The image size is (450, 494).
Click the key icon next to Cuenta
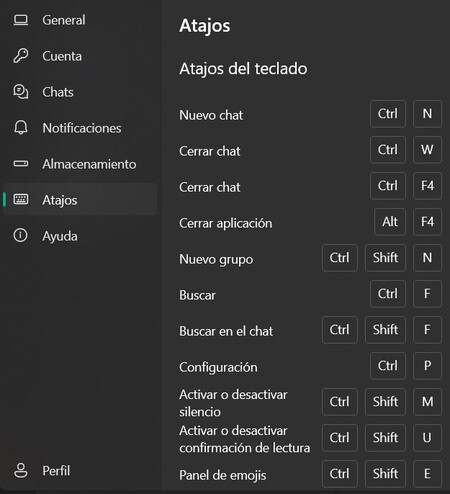(21, 56)
